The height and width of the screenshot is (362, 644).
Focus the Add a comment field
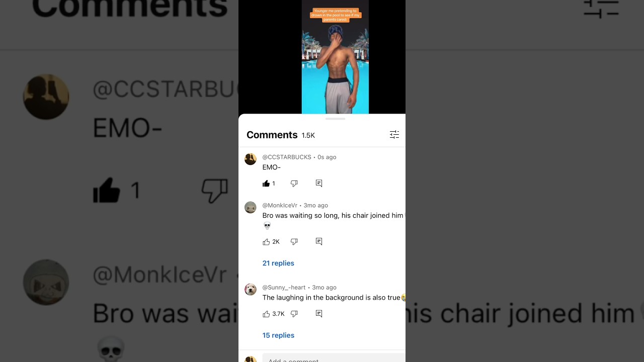point(334,359)
